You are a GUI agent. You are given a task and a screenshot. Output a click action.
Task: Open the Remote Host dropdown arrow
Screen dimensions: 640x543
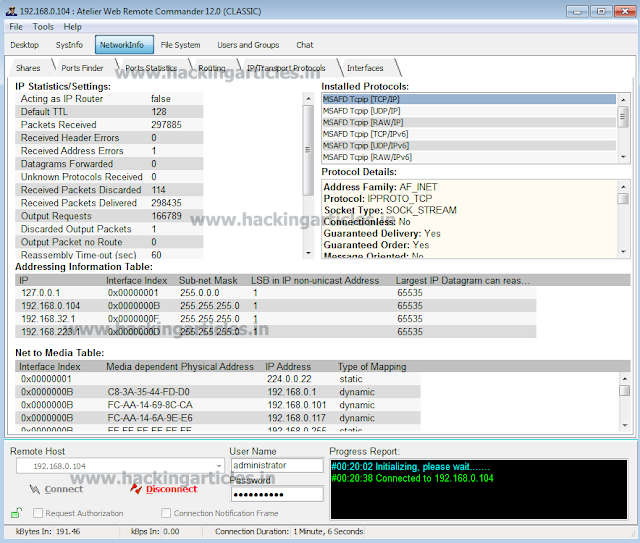(x=219, y=466)
